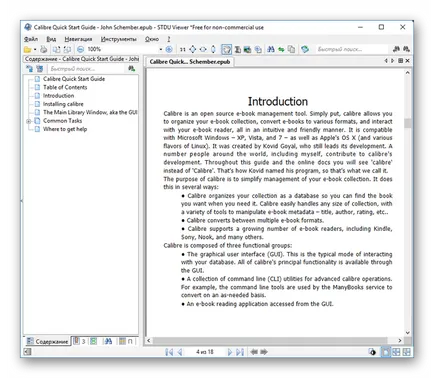434x378 pixels.
Task: Click the fit page icon
Action: [193, 50]
